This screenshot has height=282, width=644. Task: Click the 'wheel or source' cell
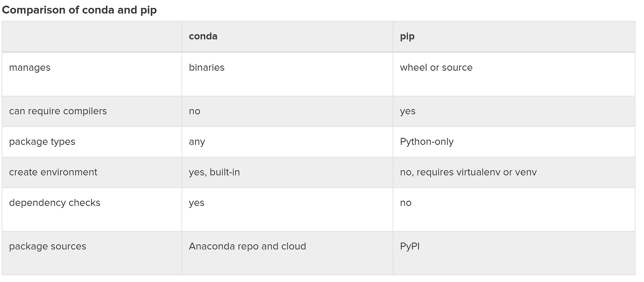coord(436,67)
